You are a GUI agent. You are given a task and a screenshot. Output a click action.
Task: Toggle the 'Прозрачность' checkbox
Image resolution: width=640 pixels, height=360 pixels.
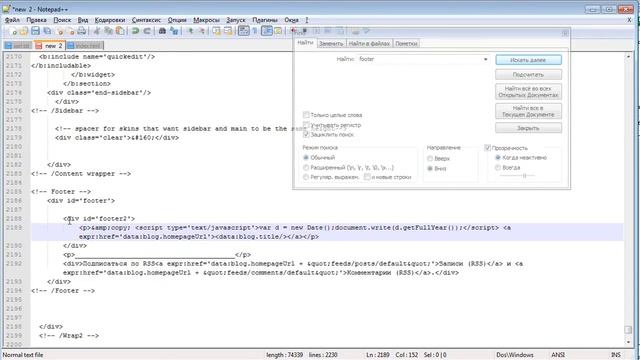click(x=487, y=148)
